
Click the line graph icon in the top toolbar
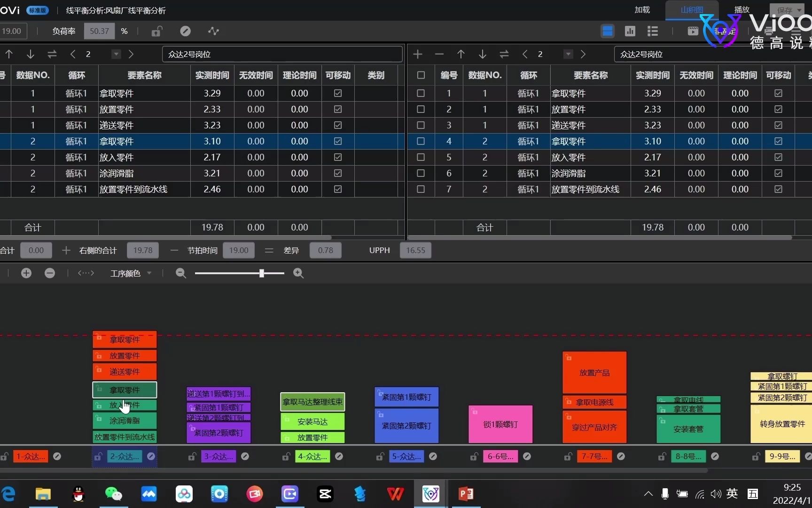[213, 31]
